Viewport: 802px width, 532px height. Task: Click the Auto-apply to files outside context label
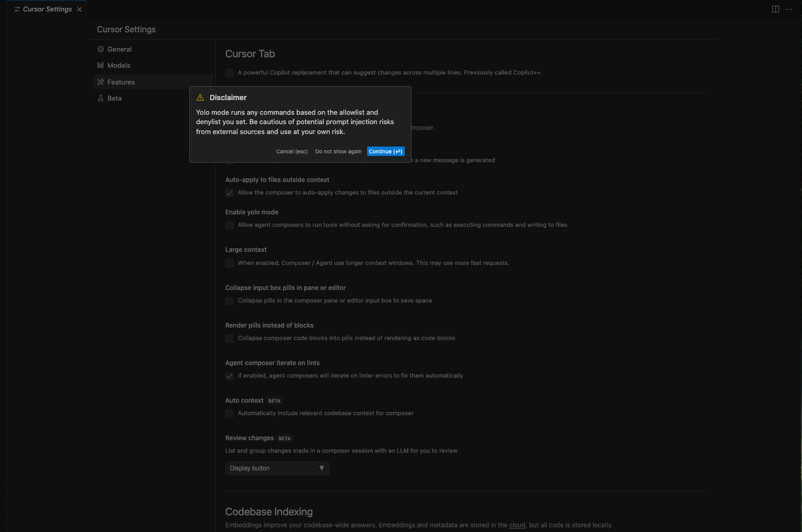(277, 180)
